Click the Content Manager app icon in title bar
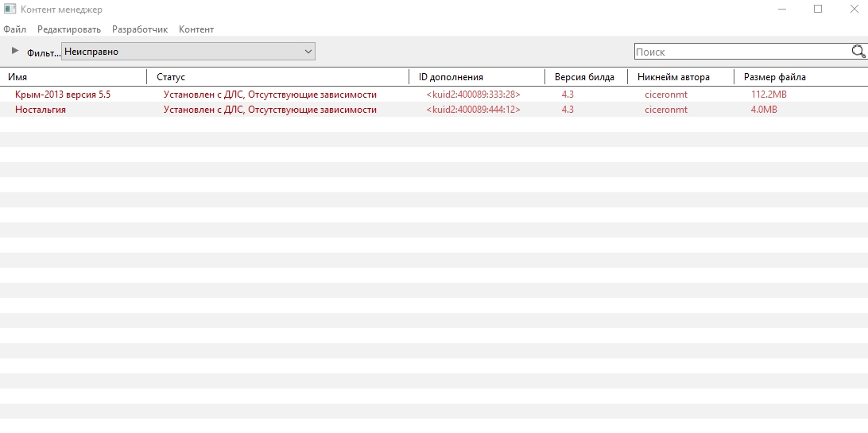The image size is (868, 433). pos(10,10)
